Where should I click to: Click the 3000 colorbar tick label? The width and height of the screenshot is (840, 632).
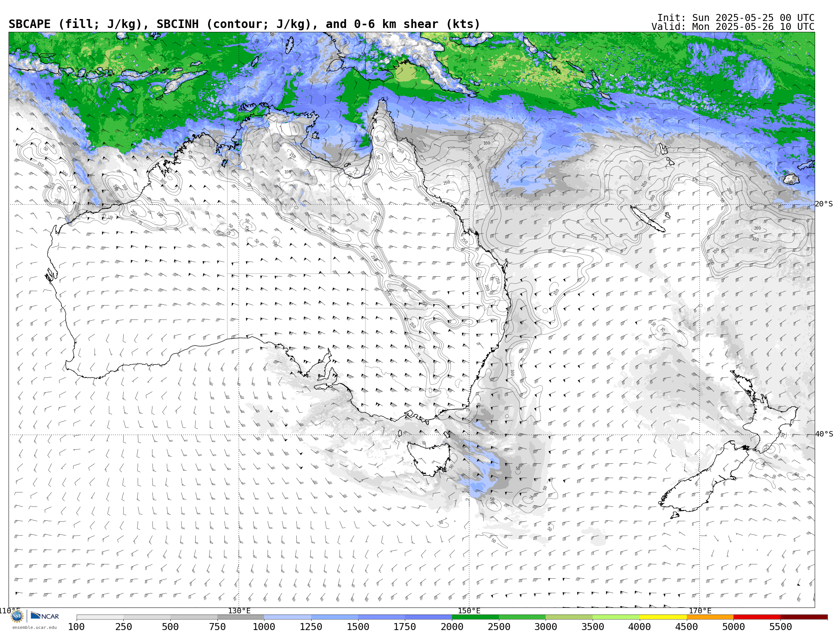pyautogui.click(x=546, y=627)
